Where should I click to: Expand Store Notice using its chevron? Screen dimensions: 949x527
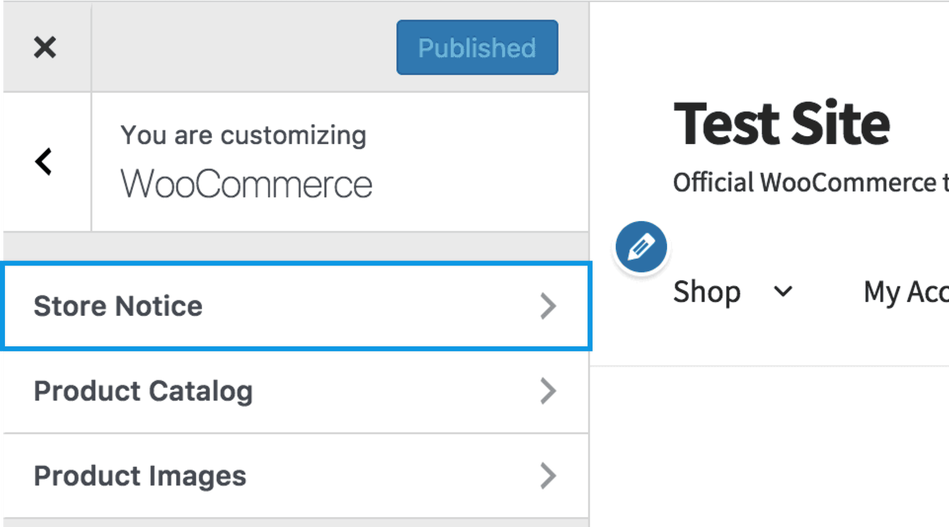click(547, 306)
